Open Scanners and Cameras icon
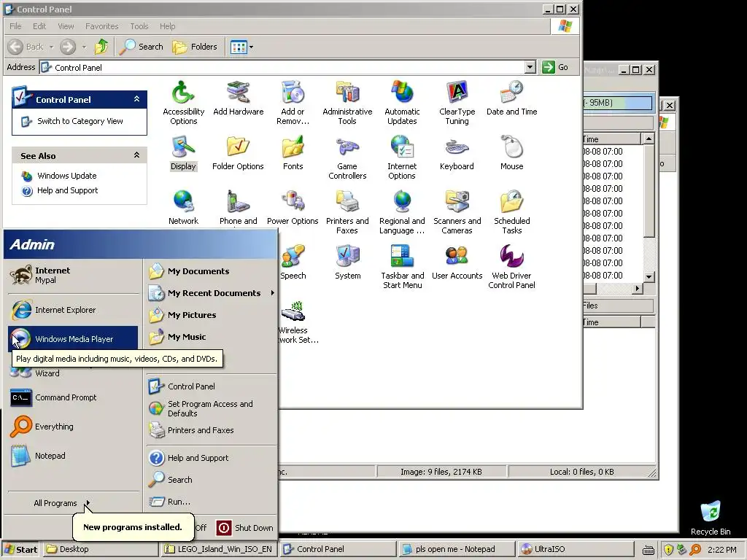The width and height of the screenshot is (747, 560). 457,212
